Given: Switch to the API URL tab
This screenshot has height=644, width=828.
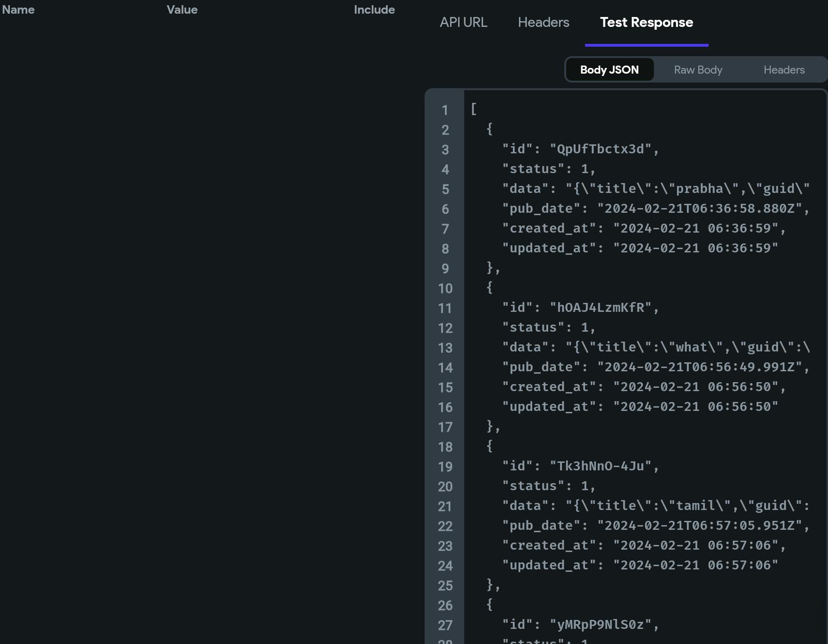Looking at the screenshot, I should (463, 22).
